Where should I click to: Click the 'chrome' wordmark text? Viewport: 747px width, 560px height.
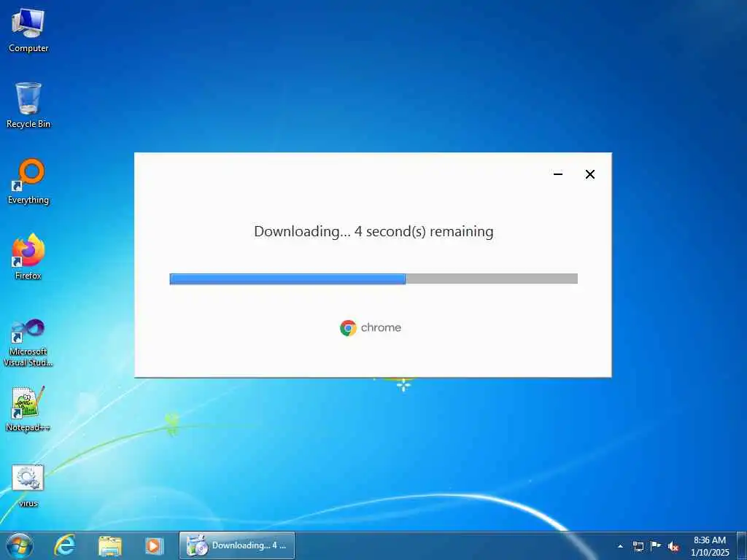381,327
